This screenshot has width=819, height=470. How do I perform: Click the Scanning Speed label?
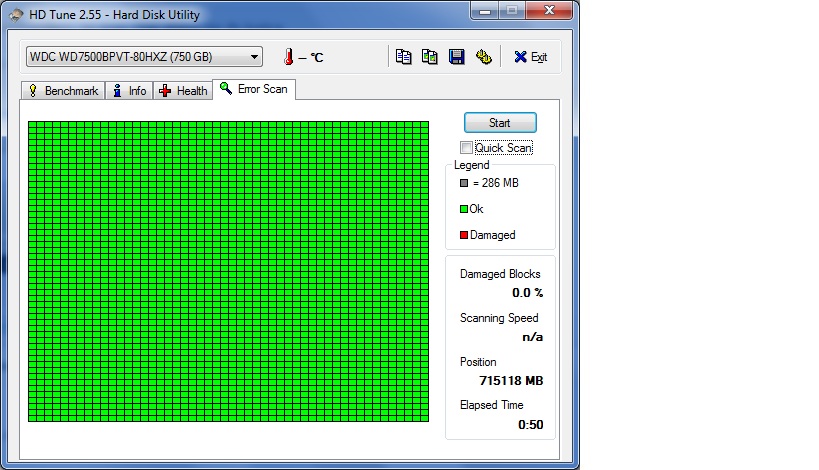click(499, 318)
